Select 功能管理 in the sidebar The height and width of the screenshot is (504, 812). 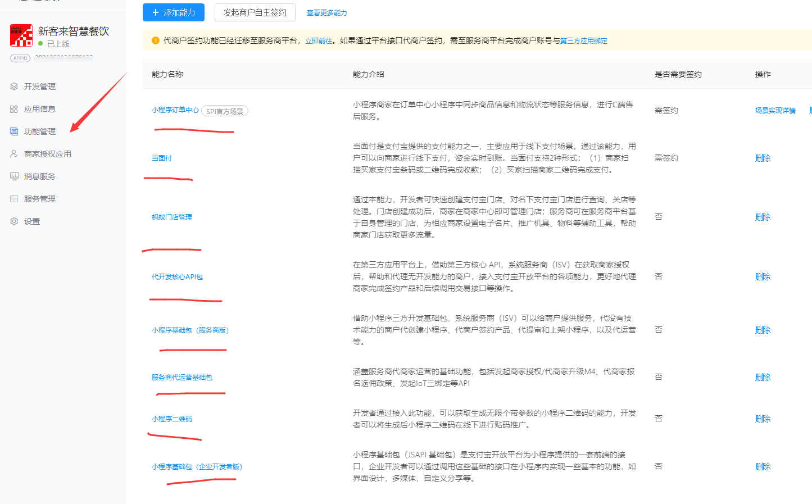[40, 131]
